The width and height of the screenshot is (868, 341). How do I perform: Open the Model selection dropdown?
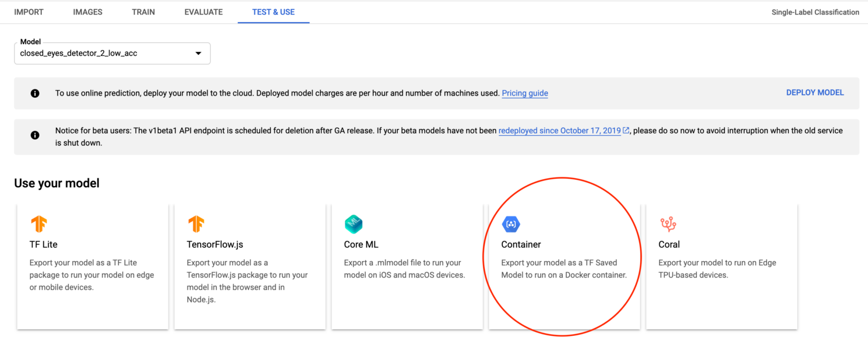(x=198, y=53)
